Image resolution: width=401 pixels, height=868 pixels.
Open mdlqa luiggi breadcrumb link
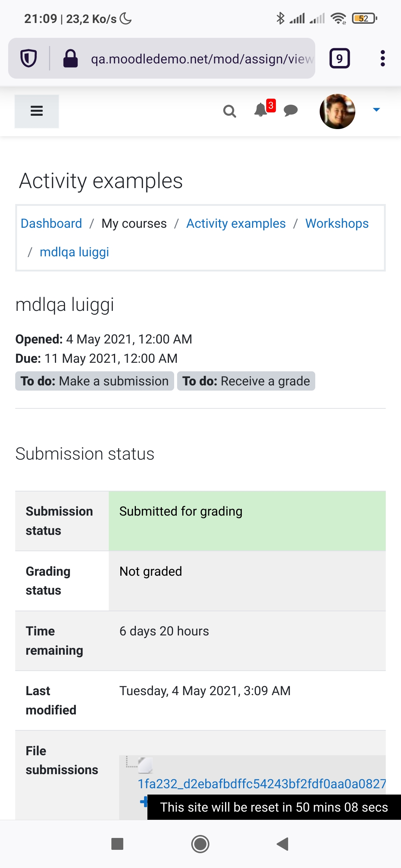click(x=74, y=252)
